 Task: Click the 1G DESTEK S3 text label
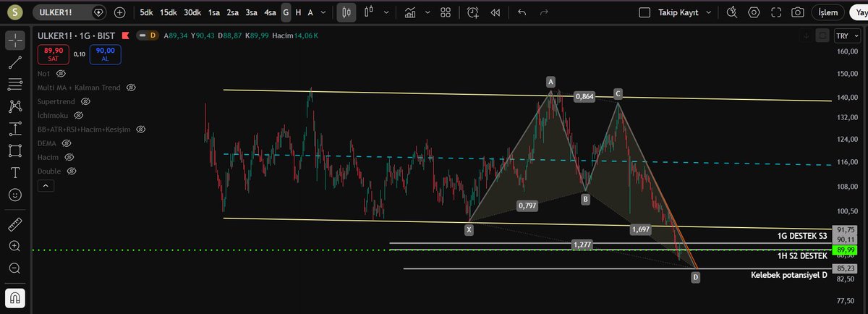coord(801,236)
